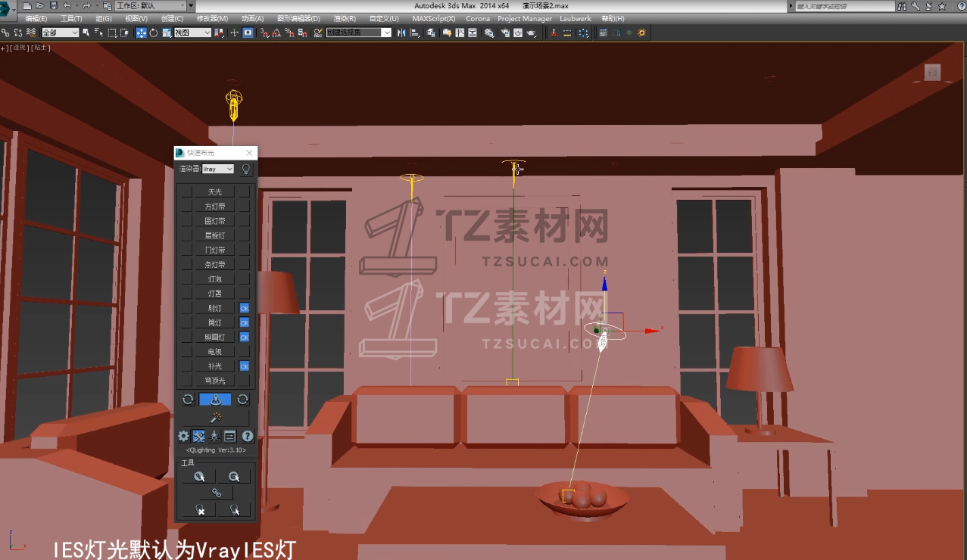Click the blue light placement button in QLighting
Image resolution: width=967 pixels, height=560 pixels.
pos(215,399)
